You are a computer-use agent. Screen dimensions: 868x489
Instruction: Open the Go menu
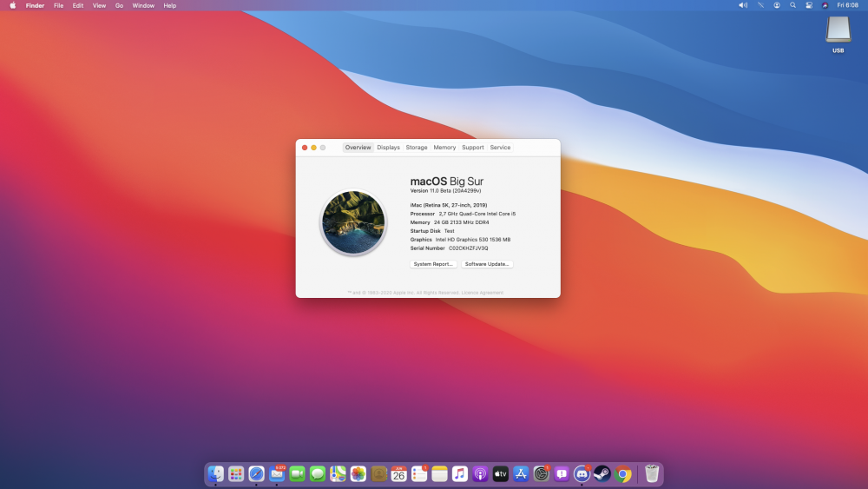pyautogui.click(x=119, y=5)
